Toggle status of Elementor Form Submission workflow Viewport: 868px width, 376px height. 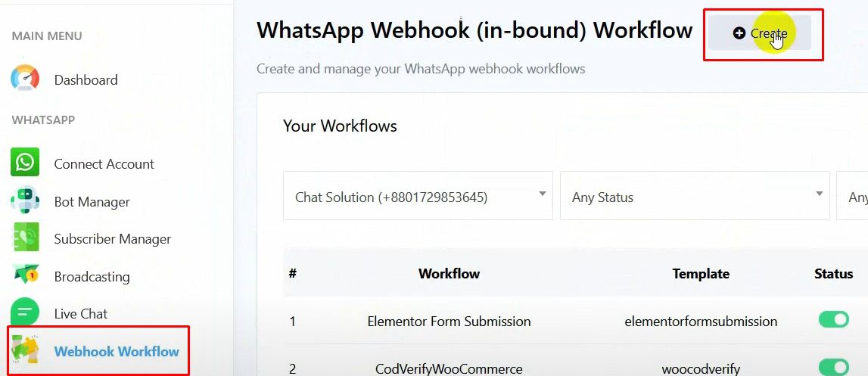pyautogui.click(x=834, y=320)
